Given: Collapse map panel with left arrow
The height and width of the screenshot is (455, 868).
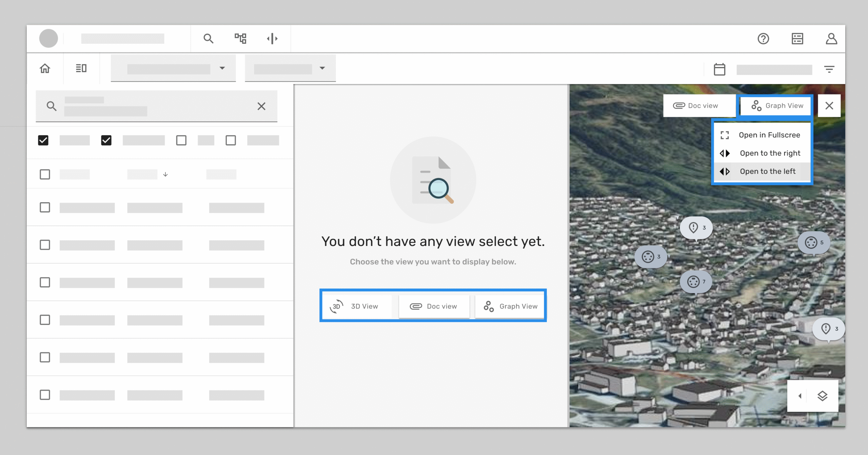Looking at the screenshot, I should click(800, 396).
